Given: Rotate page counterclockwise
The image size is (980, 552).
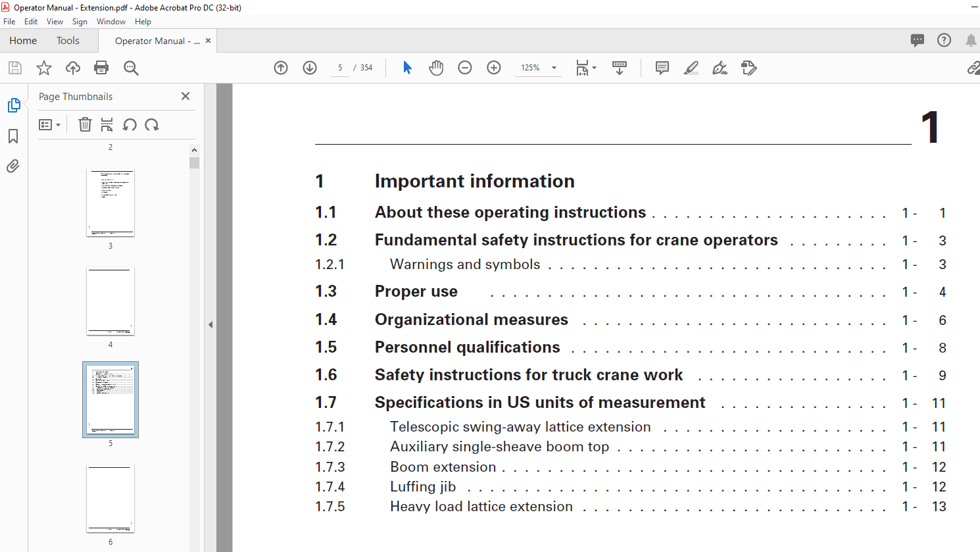Looking at the screenshot, I should click(x=130, y=124).
